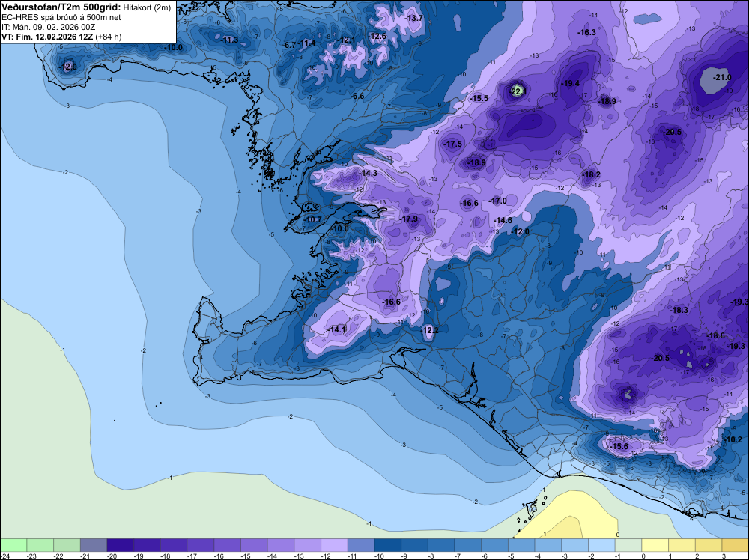
Task: Click the -13.7 temperature label
Action: coord(413,18)
